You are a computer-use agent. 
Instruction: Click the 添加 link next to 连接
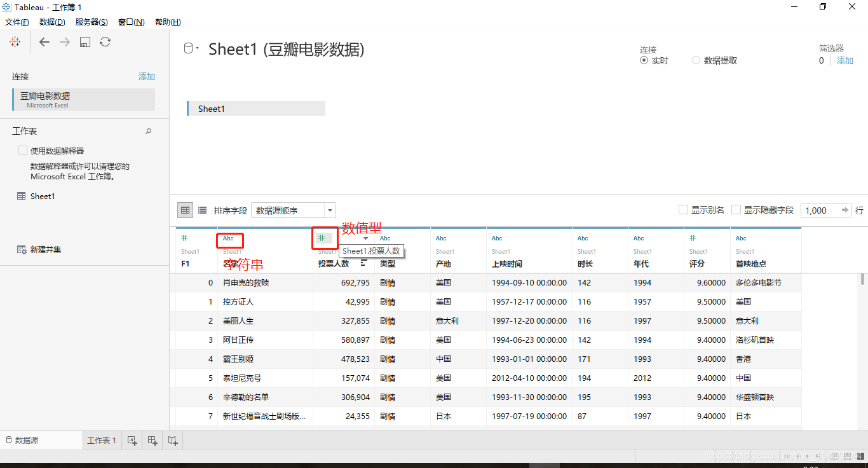pyautogui.click(x=147, y=76)
